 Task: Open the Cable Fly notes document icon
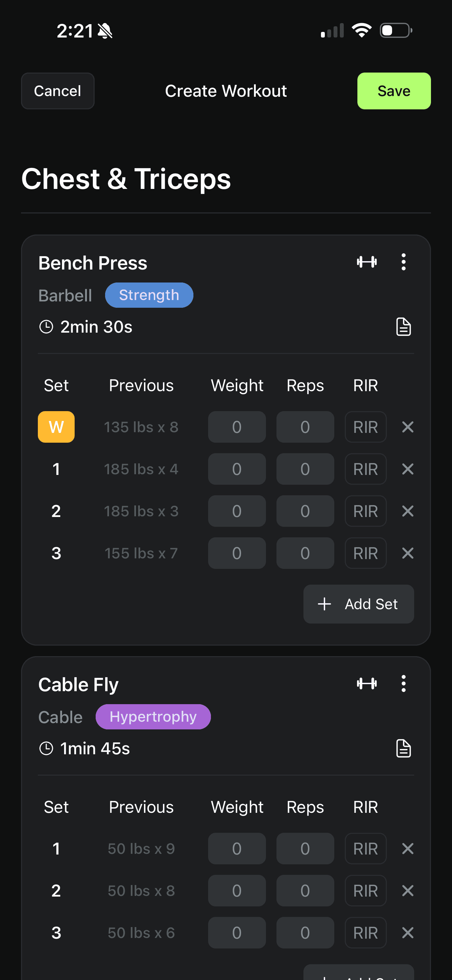(403, 748)
